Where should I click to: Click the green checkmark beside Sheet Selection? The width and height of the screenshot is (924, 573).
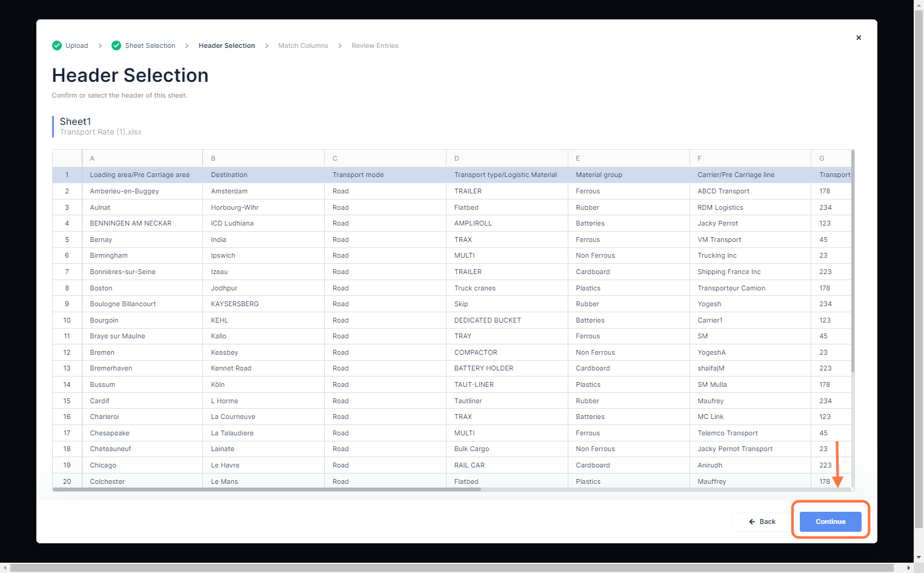coord(116,45)
